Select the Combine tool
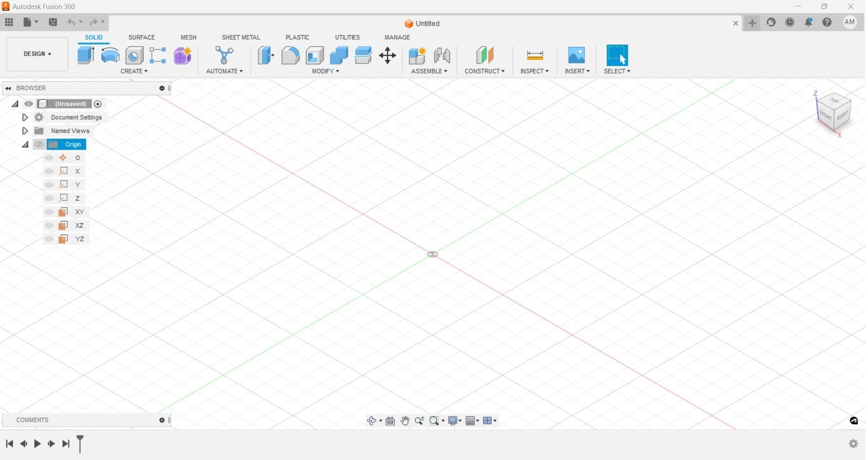This screenshot has height=460, width=868. (339, 55)
